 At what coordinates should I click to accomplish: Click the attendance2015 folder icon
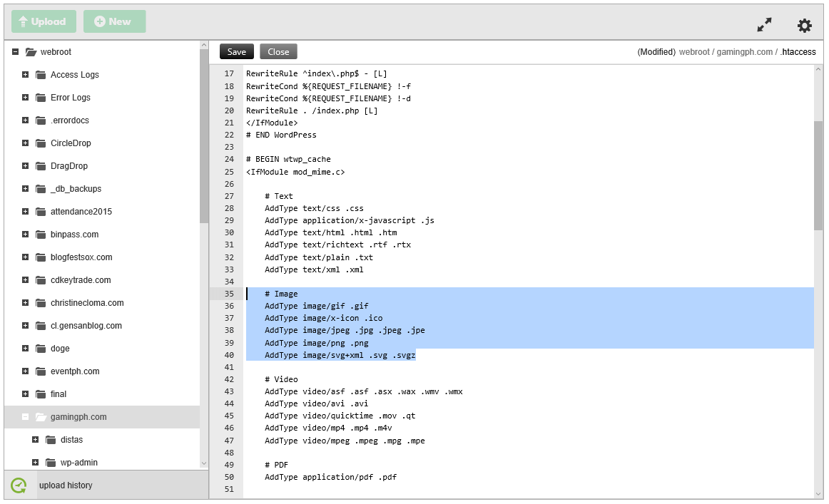pyautogui.click(x=41, y=211)
